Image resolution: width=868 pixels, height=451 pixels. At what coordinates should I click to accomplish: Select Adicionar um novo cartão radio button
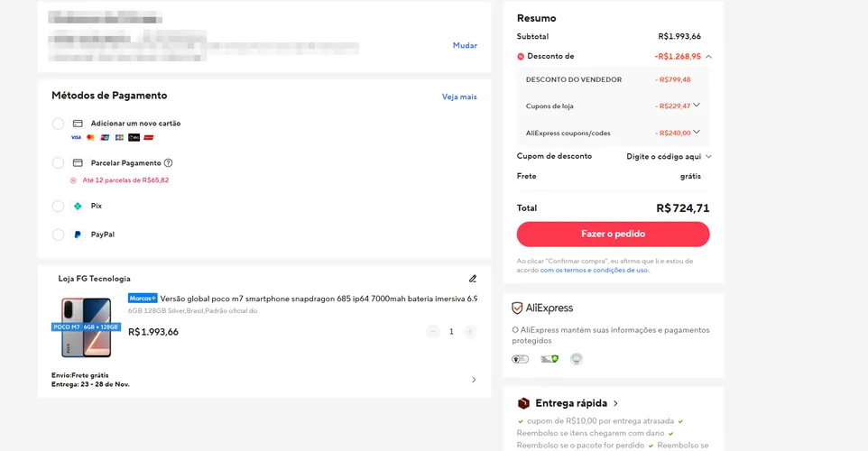click(58, 124)
